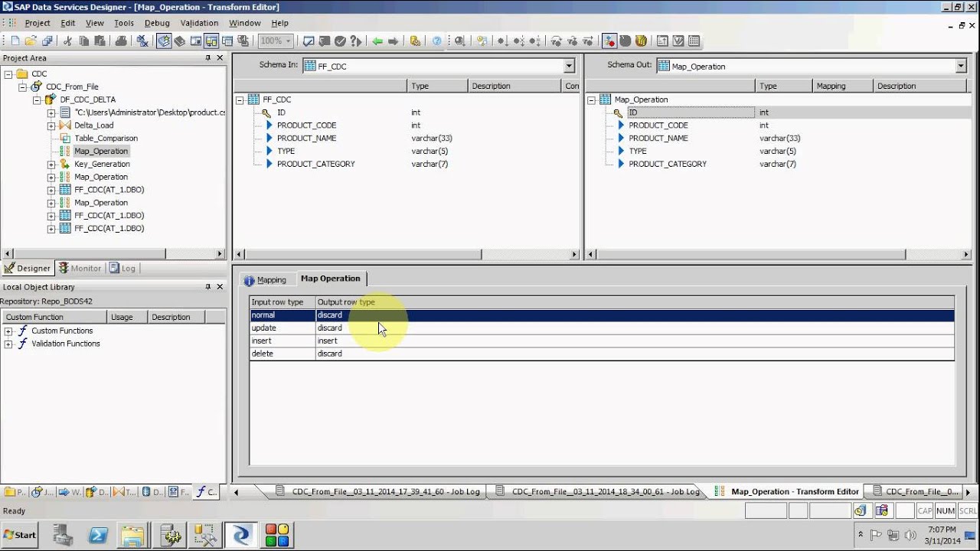980x551 pixels.
Task: Click the ID primary key icon in Schema In
Action: click(267, 112)
